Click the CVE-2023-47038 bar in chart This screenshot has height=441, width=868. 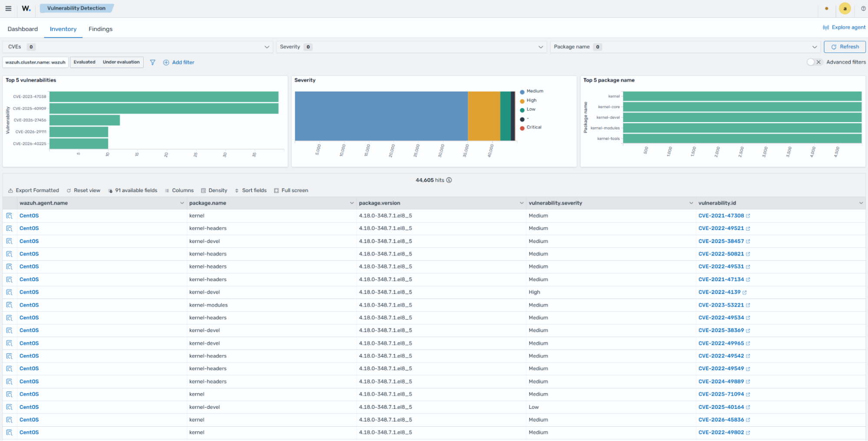(164, 97)
